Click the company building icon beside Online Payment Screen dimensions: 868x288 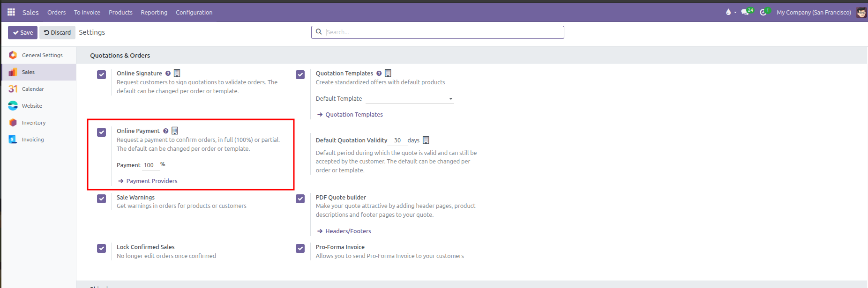(x=175, y=131)
